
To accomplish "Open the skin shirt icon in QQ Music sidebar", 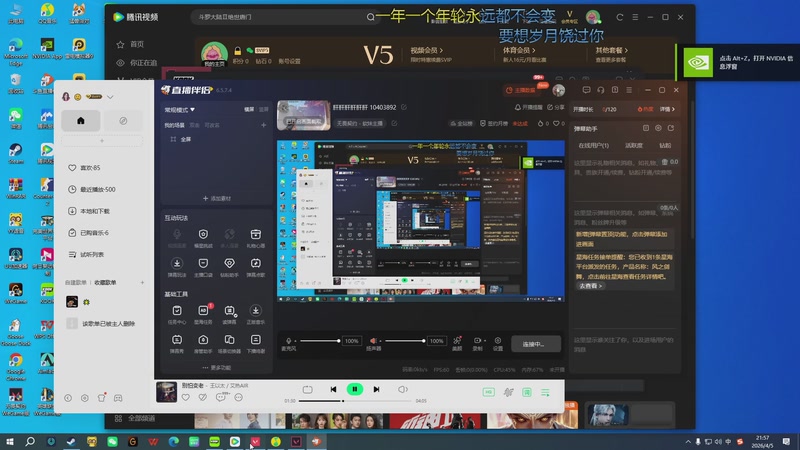I will 102,397.
